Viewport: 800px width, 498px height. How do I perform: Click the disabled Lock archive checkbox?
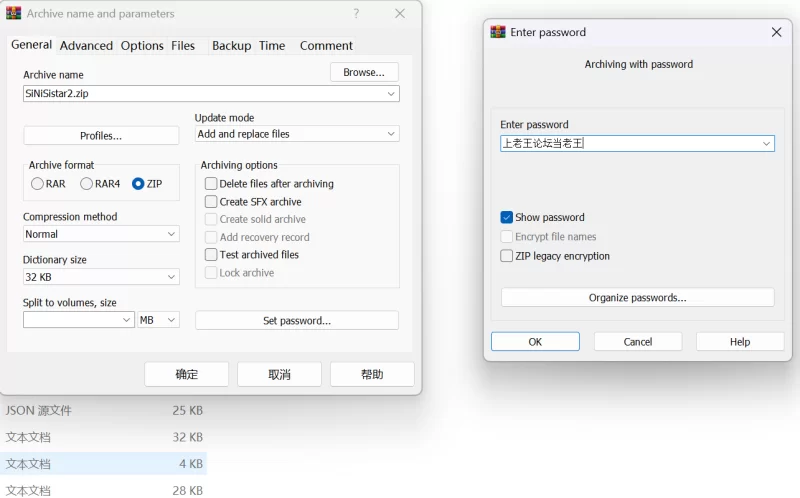coord(211,272)
